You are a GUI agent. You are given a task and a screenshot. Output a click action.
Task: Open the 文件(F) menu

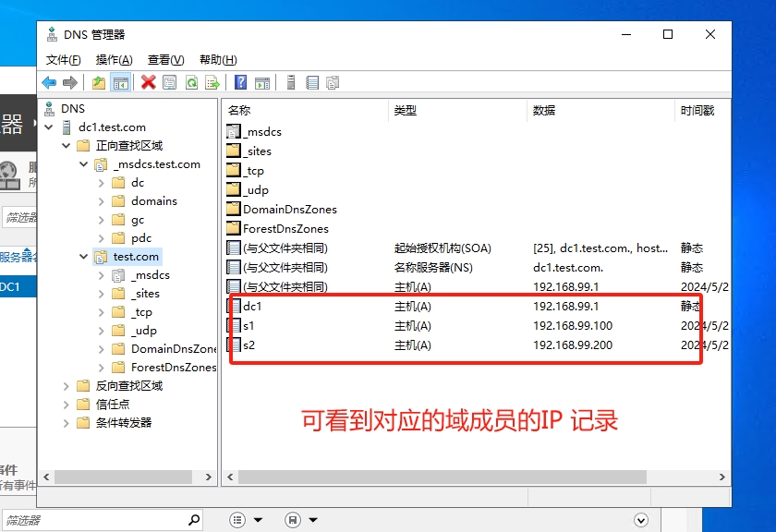point(64,60)
